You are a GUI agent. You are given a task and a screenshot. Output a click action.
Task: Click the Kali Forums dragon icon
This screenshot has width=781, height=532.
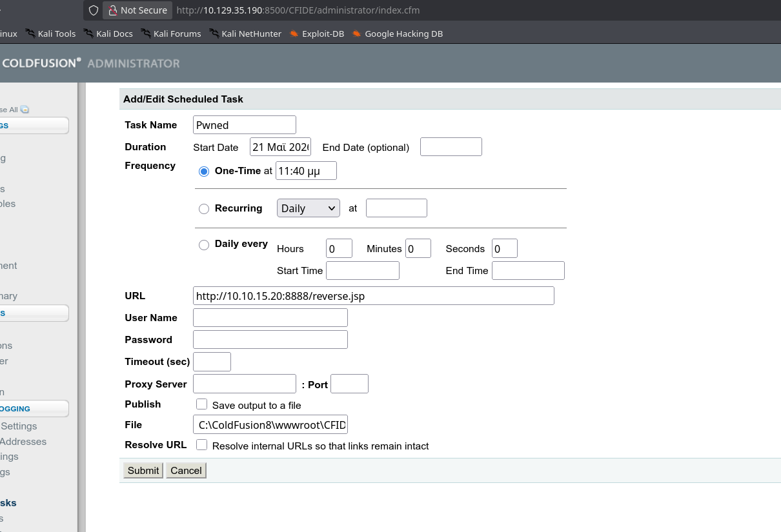[x=146, y=34]
